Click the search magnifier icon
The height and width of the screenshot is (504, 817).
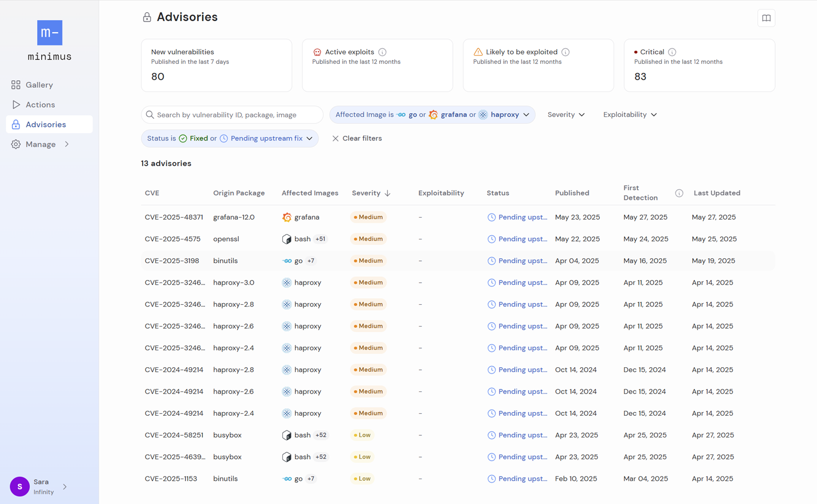tap(150, 115)
